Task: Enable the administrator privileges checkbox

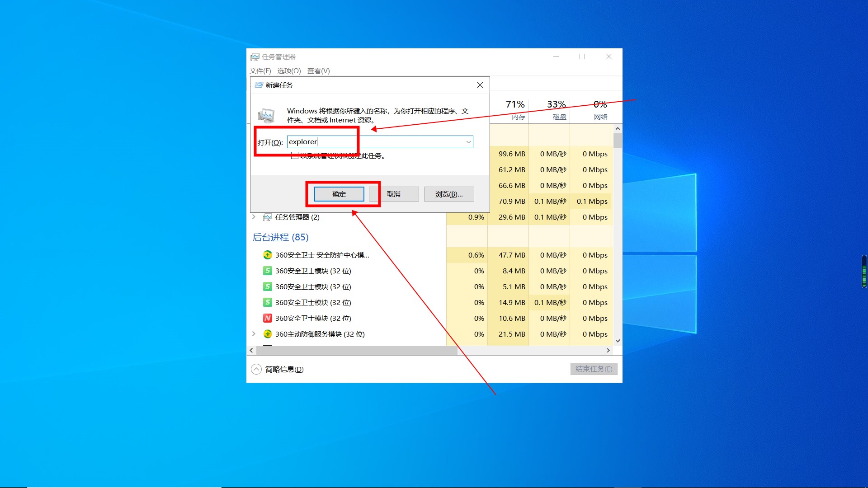Action: [x=295, y=156]
